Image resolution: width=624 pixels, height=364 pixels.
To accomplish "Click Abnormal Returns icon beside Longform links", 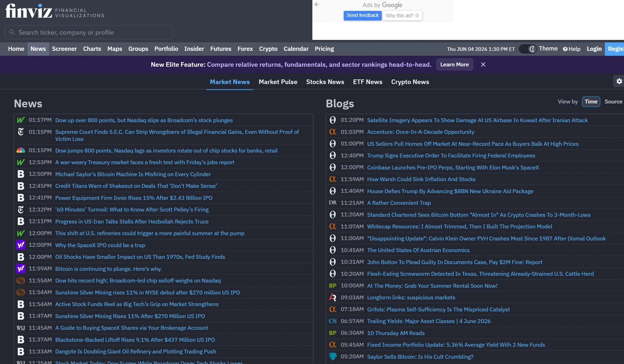I will point(332,297).
